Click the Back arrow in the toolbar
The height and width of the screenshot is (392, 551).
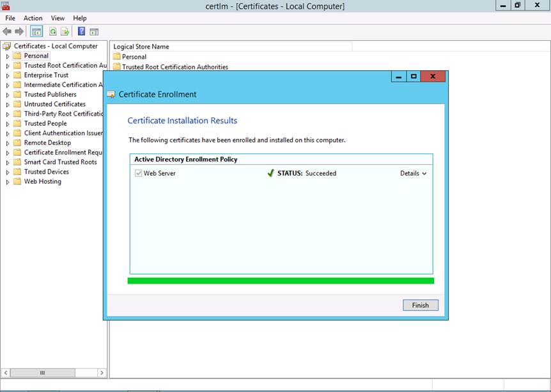tap(8, 31)
